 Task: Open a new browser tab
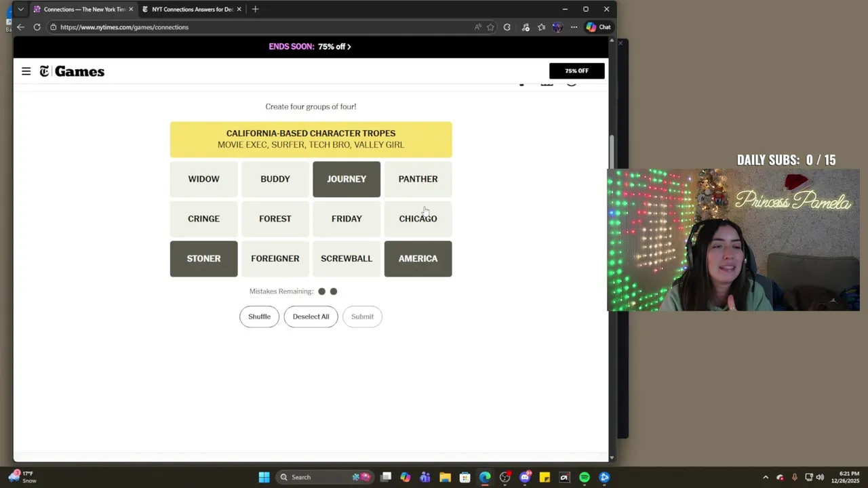click(x=255, y=9)
